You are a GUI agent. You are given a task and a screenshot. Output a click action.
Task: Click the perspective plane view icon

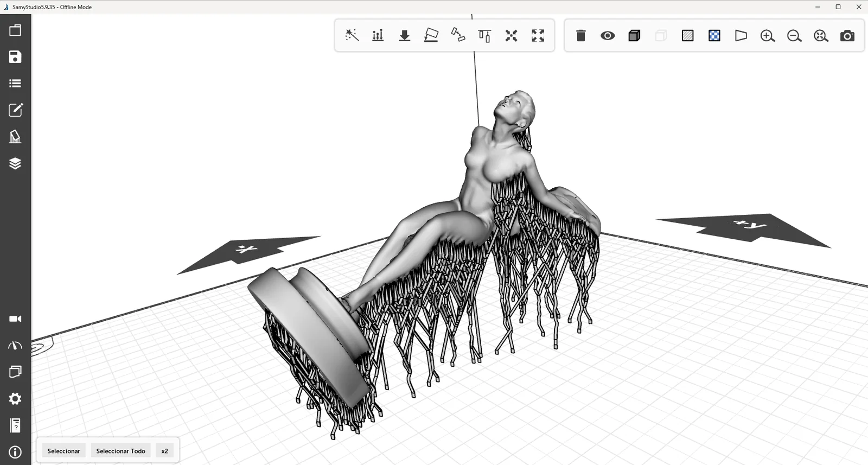[741, 36]
